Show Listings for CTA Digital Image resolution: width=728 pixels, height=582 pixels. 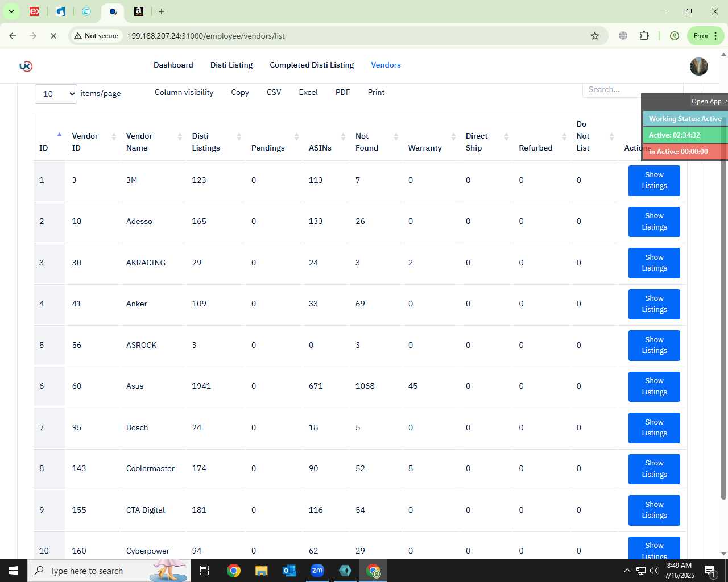tap(654, 510)
